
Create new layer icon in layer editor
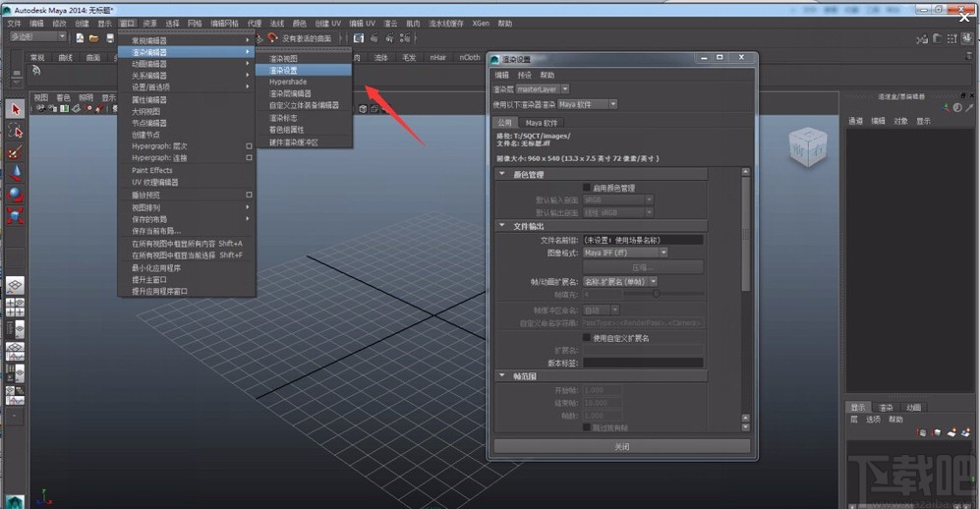coord(951,432)
